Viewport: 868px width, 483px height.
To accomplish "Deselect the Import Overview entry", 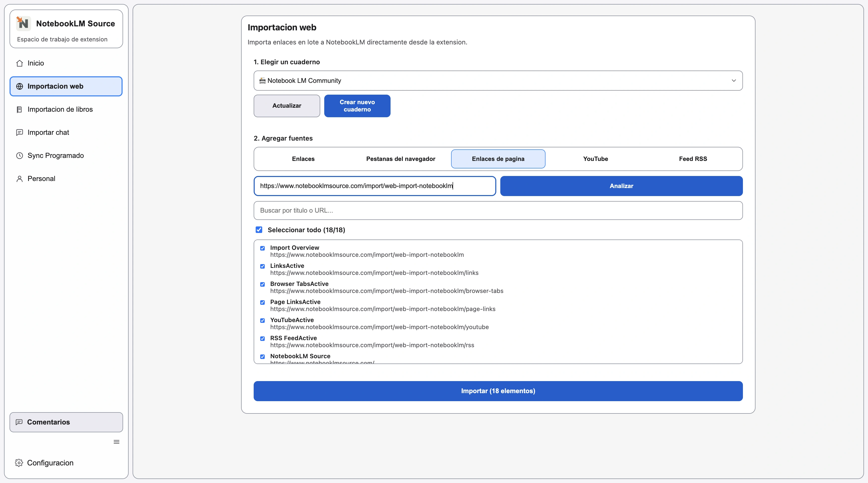I will coord(262,248).
